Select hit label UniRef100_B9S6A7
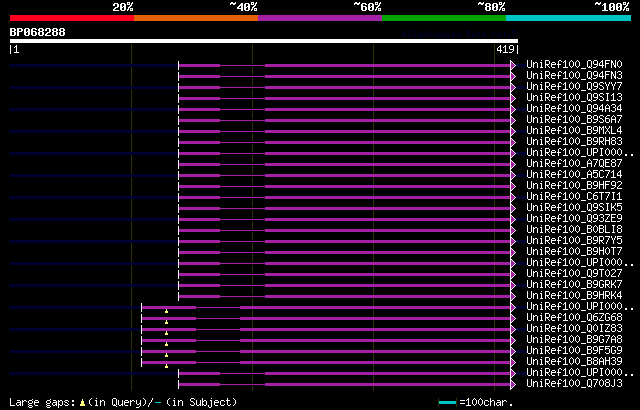640x410 pixels. pos(574,120)
